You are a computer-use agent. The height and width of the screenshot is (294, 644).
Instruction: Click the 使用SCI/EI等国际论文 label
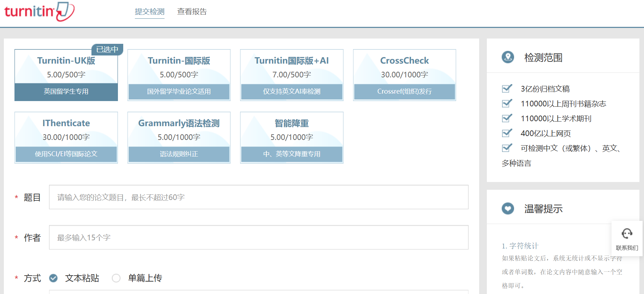(x=66, y=154)
